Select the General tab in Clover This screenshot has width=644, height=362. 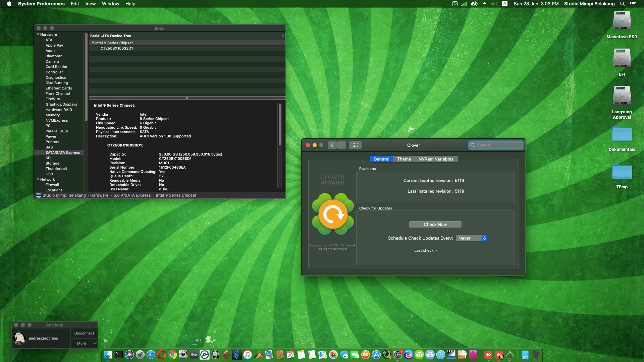click(x=381, y=159)
